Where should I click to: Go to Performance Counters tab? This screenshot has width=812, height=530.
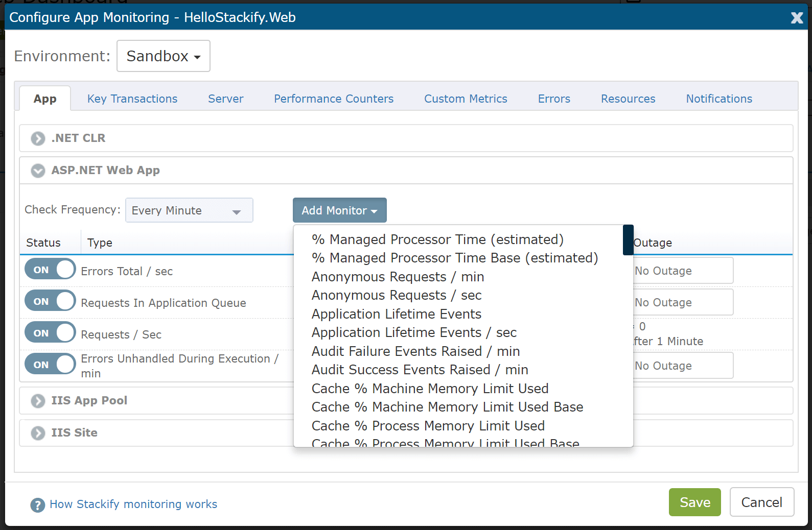pos(334,99)
